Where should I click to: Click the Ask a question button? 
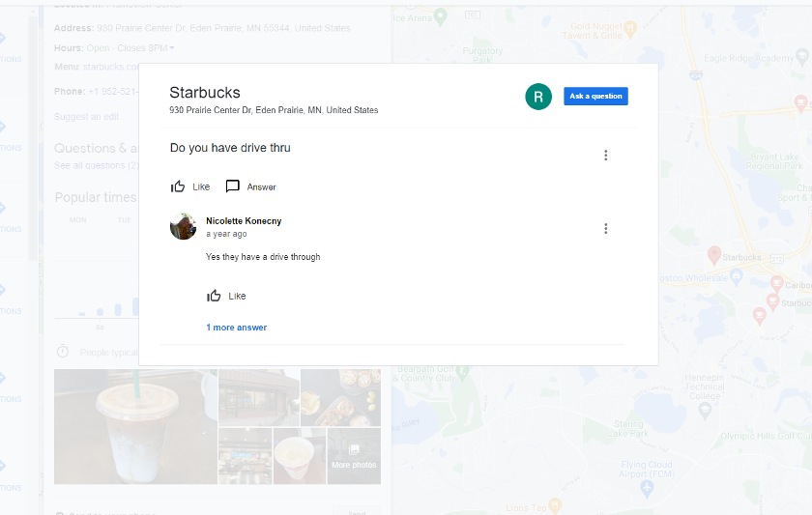coord(595,97)
